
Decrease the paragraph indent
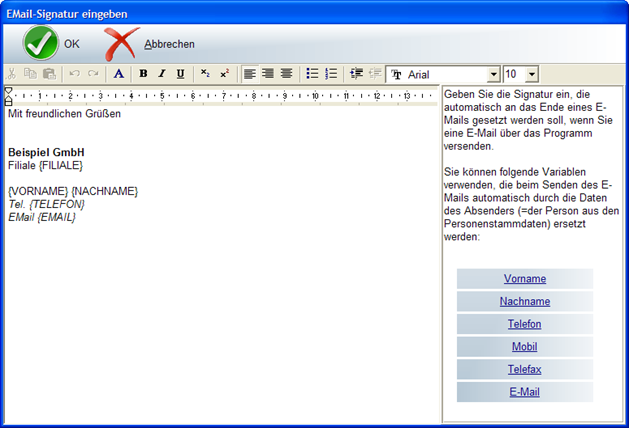coord(375,74)
